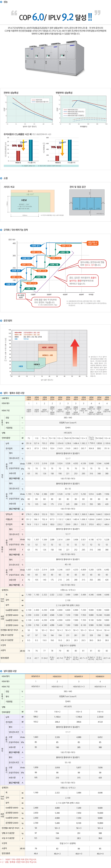
Task: Click the blue 'HEB' region in range chart
Action: tap(21, 366)
